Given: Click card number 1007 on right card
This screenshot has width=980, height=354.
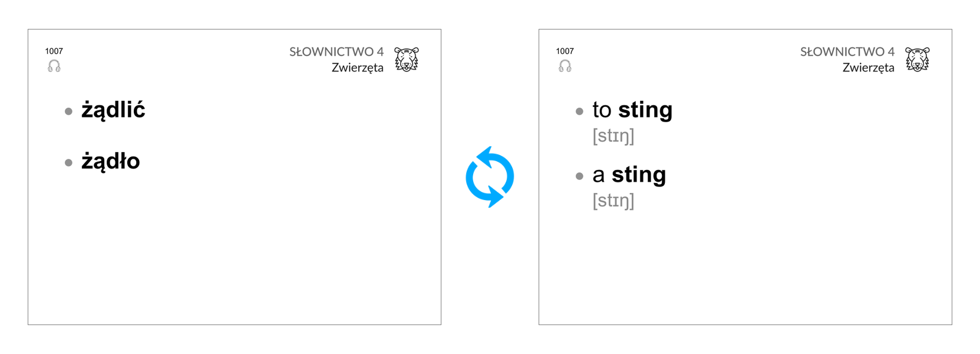Looking at the screenshot, I should 565,51.
